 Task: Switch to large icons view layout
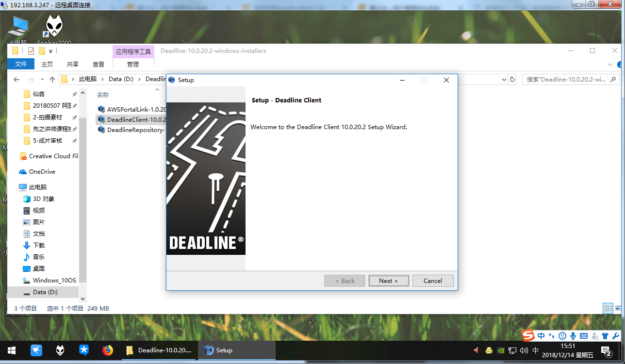coord(618,308)
